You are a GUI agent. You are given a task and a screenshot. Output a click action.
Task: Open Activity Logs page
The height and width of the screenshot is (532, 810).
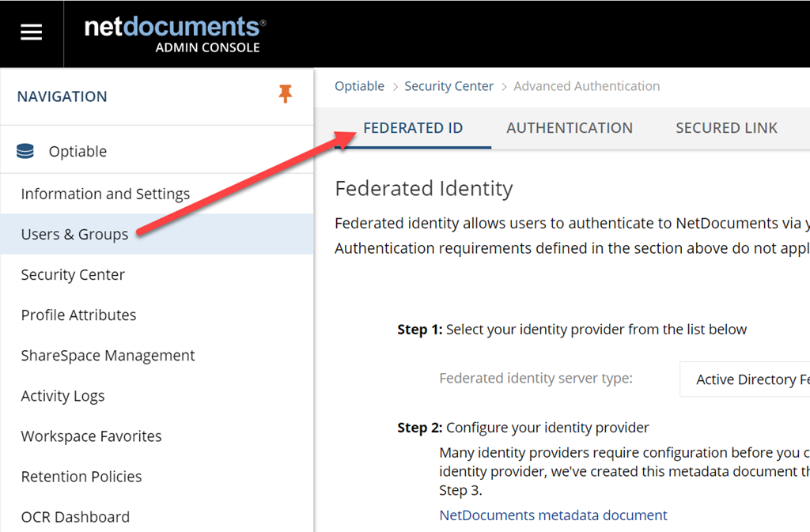click(62, 396)
